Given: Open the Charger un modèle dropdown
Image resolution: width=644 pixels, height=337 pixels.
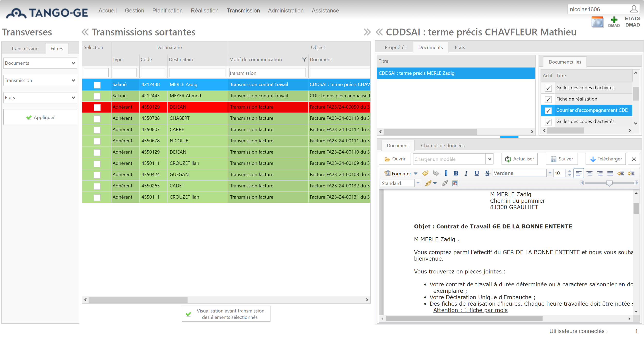Looking at the screenshot, I should 490,159.
